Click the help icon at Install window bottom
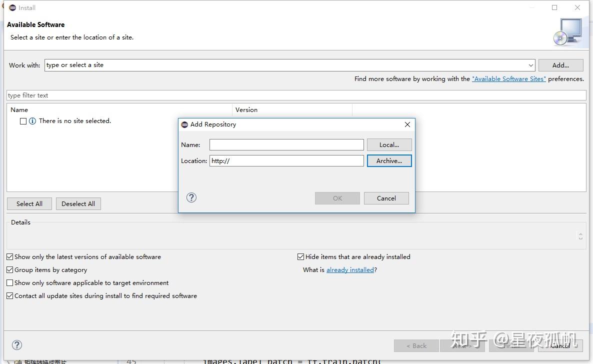The height and width of the screenshot is (364, 593). (17, 344)
